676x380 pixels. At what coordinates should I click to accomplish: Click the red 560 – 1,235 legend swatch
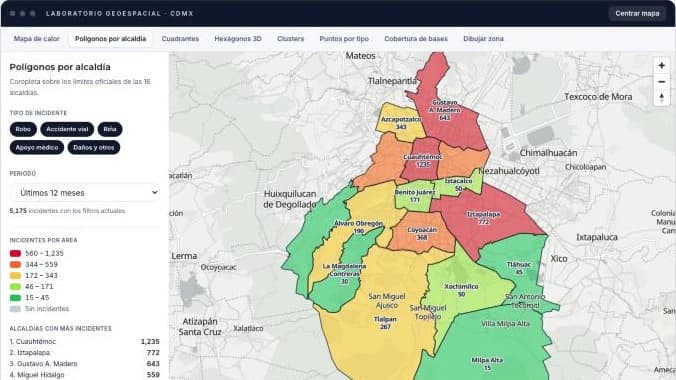click(15, 253)
